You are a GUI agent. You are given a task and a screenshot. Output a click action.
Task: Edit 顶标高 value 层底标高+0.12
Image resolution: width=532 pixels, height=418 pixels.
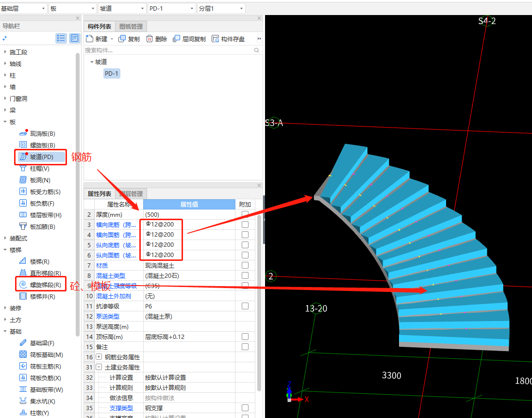tap(189, 337)
